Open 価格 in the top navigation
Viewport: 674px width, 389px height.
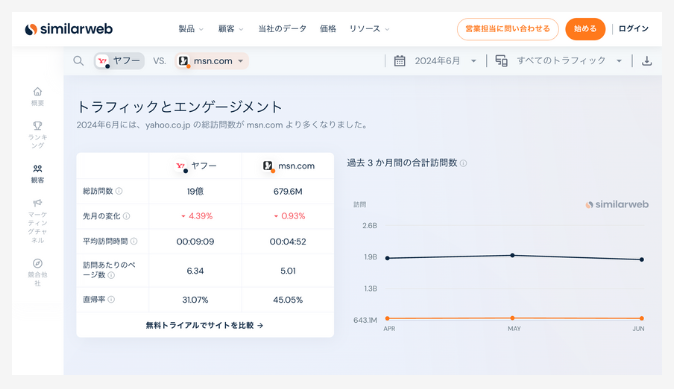(x=328, y=29)
